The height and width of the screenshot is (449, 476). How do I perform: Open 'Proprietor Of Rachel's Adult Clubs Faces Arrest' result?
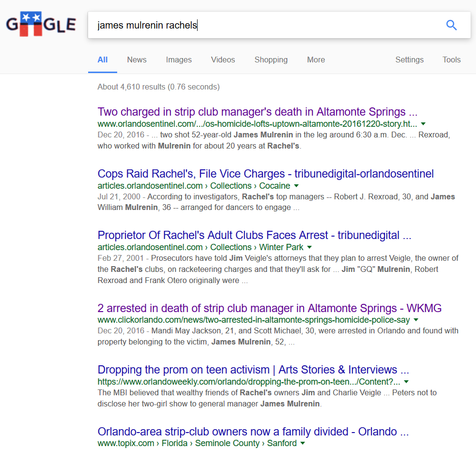(254, 235)
